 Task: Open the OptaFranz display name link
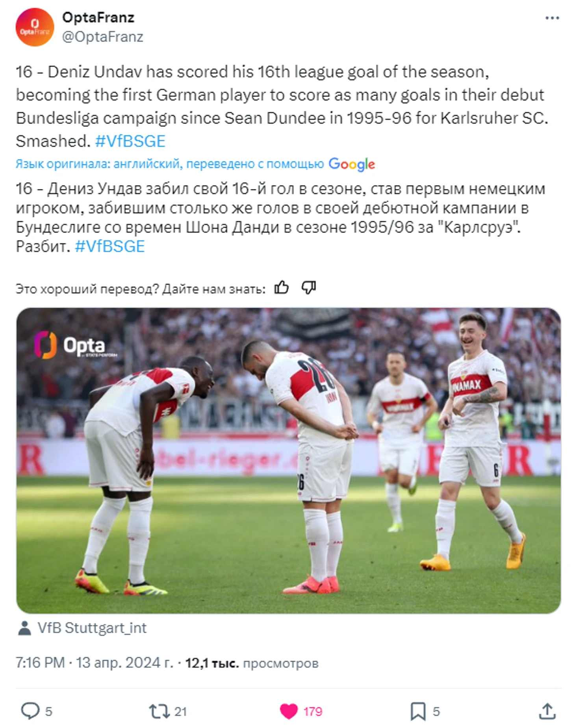[x=98, y=17]
